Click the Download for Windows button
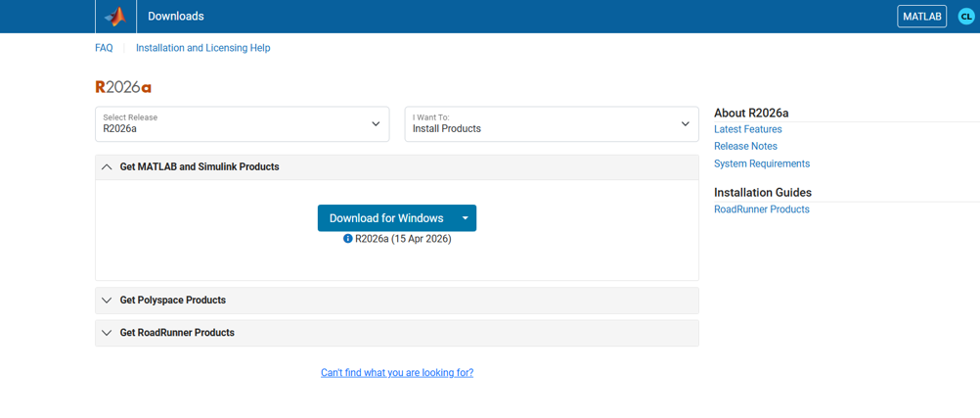980x418 pixels. 386,217
